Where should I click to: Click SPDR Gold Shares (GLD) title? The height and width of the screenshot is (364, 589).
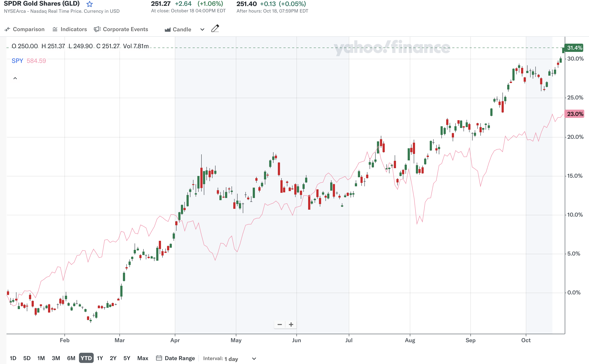coord(42,4)
